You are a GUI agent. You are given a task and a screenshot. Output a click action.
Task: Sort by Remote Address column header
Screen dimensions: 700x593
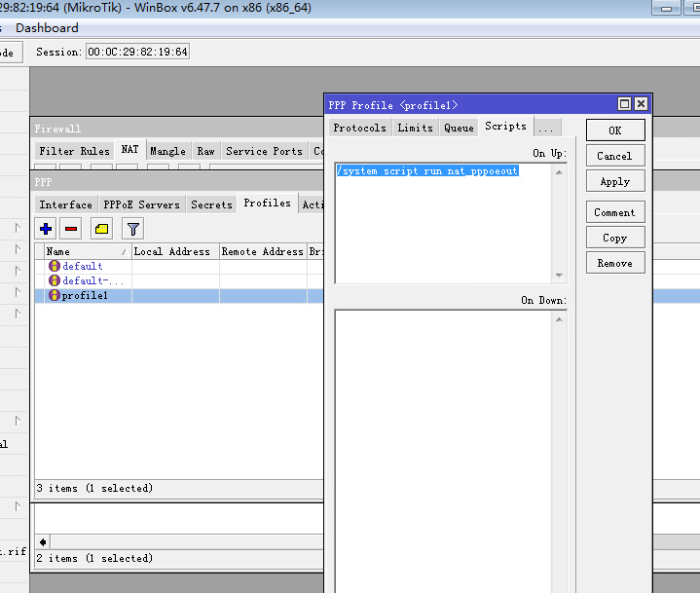point(263,252)
